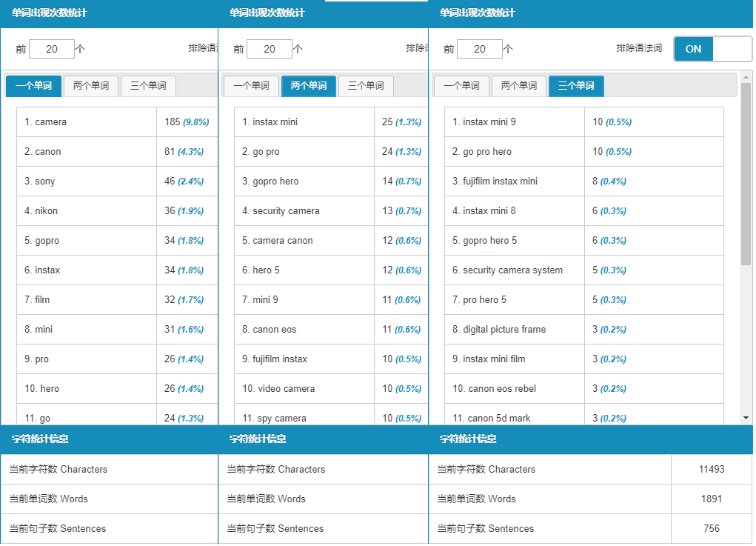
Task: Click the '25 (1.3%)' count cell
Action: [x=401, y=121]
